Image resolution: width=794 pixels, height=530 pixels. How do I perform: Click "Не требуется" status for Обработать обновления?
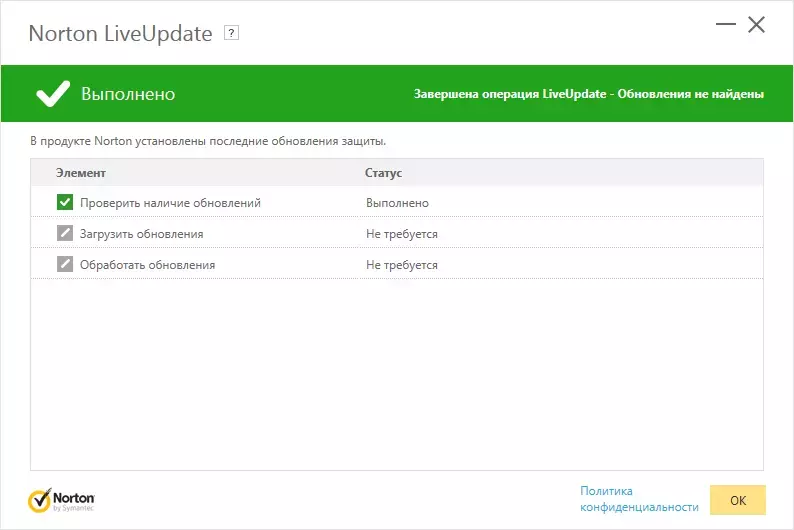click(x=402, y=265)
